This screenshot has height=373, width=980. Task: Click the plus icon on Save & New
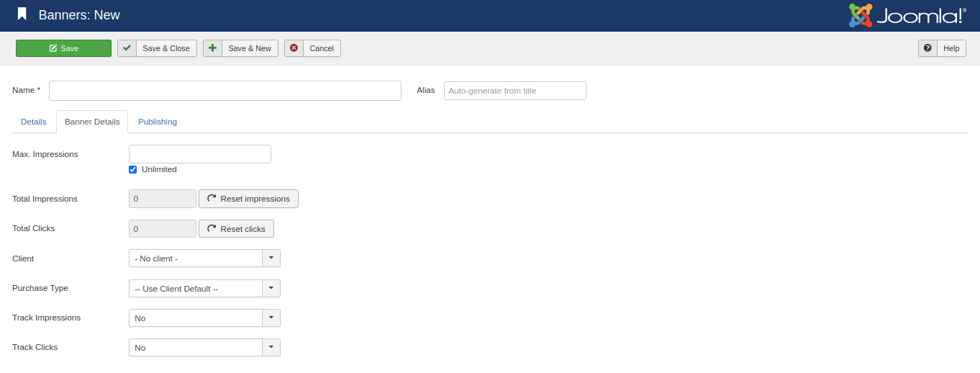212,48
